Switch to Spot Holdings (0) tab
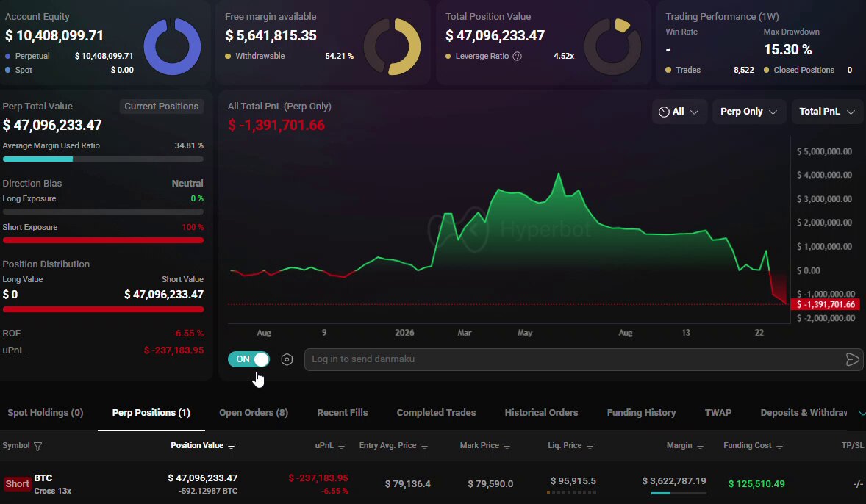Screen dimensions: 866x504 point(46,413)
